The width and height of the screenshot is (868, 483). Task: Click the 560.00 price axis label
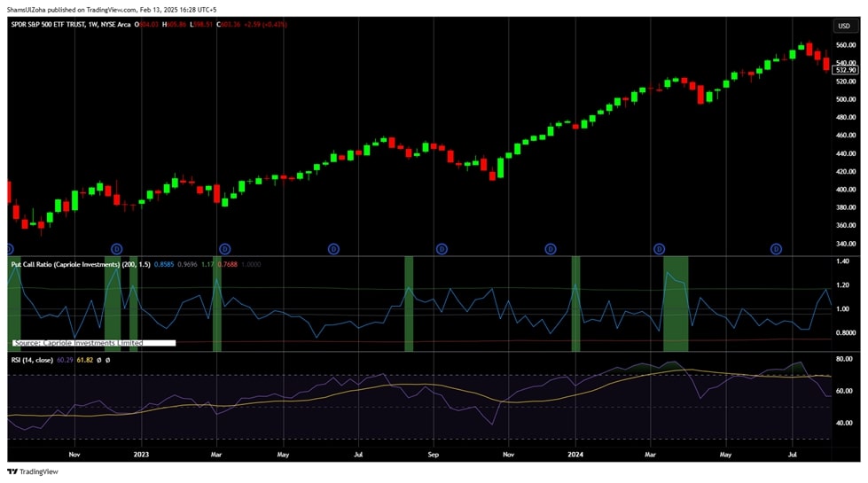(846, 46)
